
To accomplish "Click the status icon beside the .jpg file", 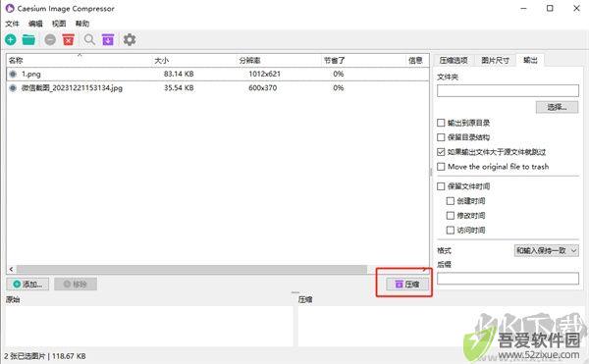I will (x=13, y=87).
